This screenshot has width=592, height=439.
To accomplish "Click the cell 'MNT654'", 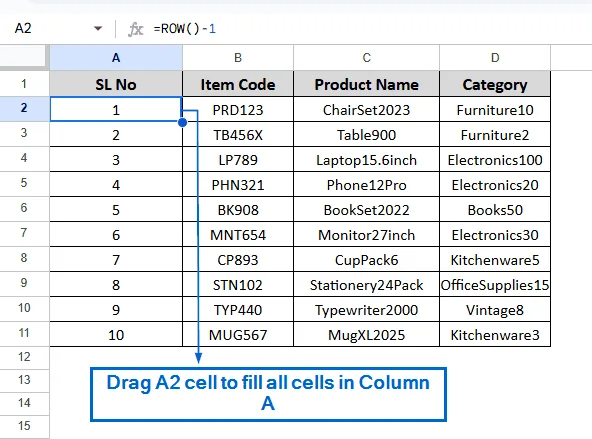I will click(238, 235).
